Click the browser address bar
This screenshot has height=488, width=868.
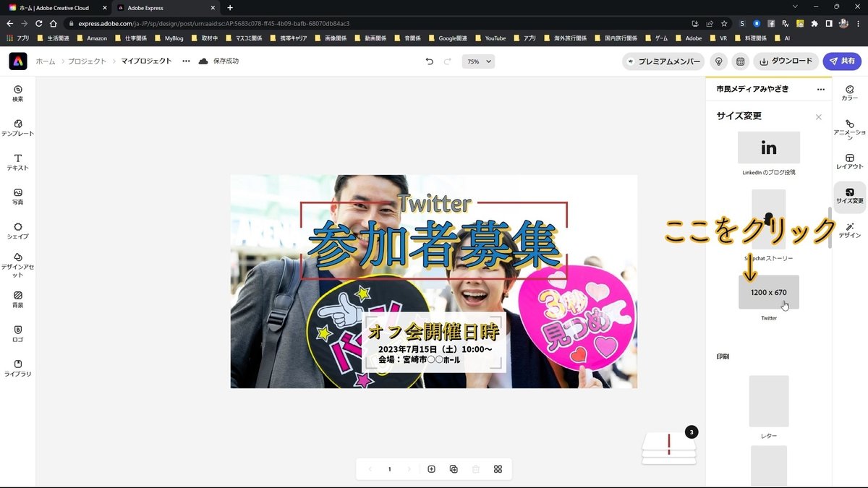coord(376,23)
